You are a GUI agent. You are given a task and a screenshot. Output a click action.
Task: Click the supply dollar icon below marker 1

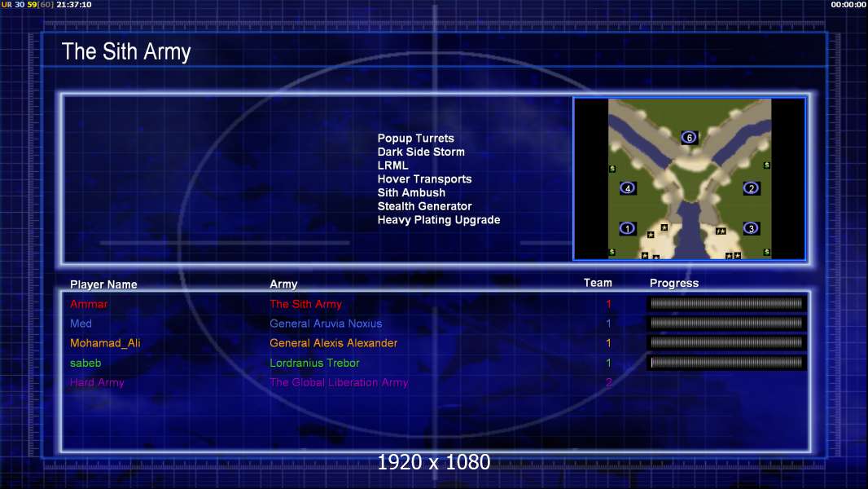[612, 252]
